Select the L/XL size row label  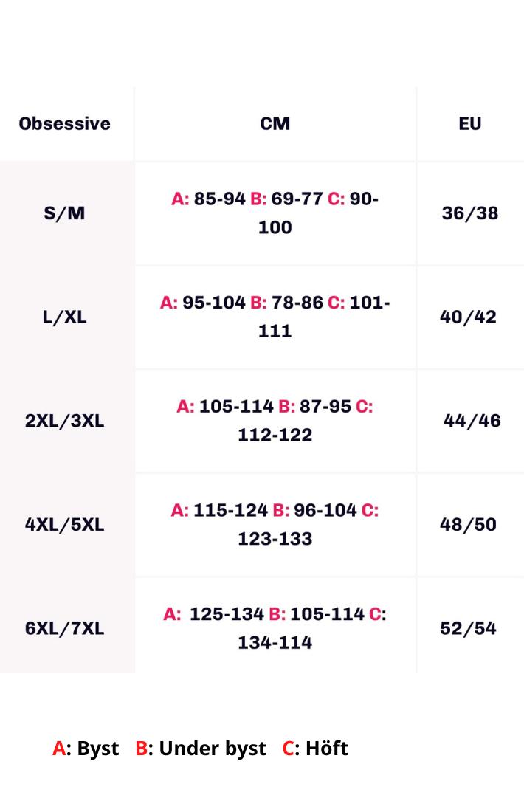65,317
